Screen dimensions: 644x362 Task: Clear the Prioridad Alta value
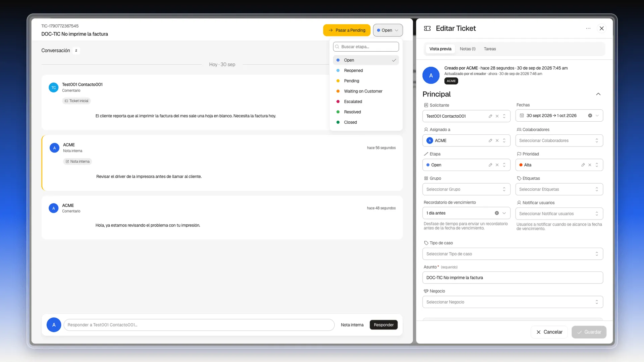point(590,165)
